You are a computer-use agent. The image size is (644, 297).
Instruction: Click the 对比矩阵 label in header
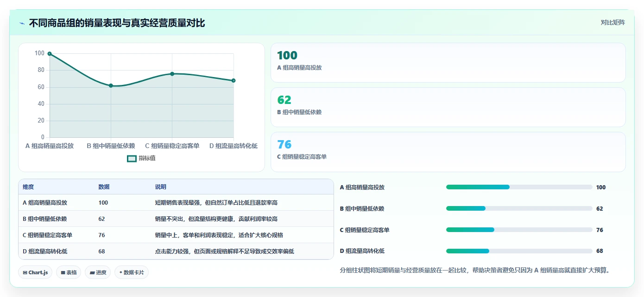(x=612, y=22)
